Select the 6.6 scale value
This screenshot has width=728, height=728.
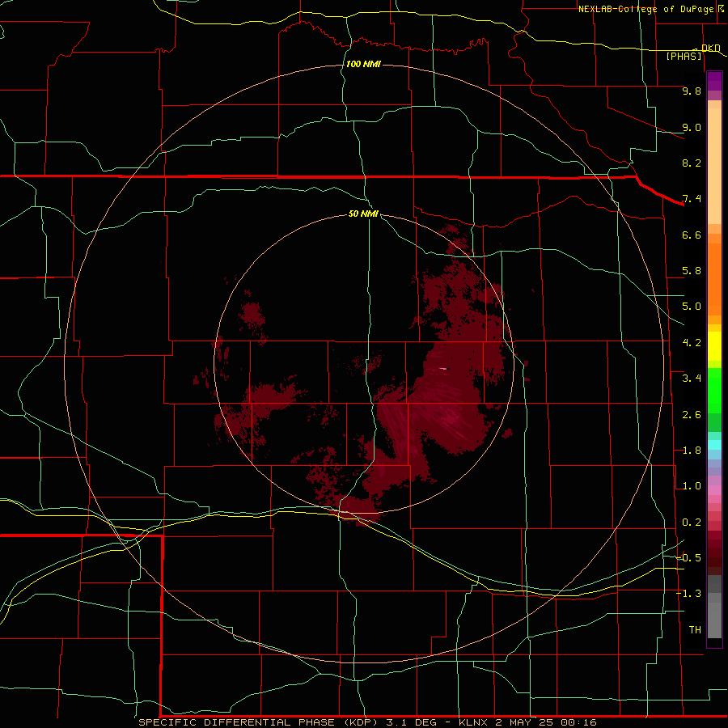pos(692,235)
